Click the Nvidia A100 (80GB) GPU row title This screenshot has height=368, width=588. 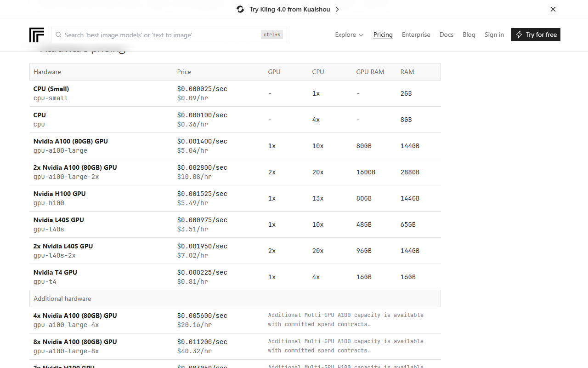tap(71, 141)
